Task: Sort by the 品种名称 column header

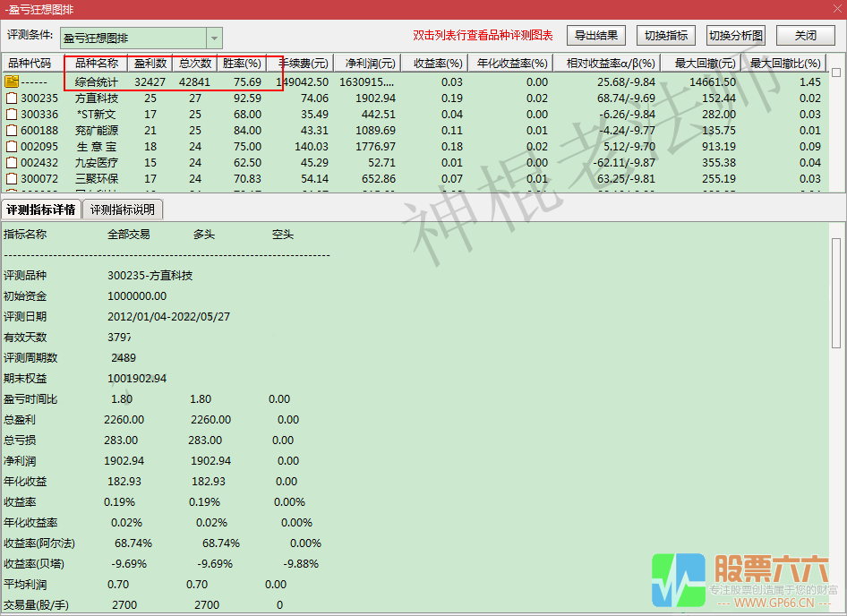Action: [x=96, y=64]
